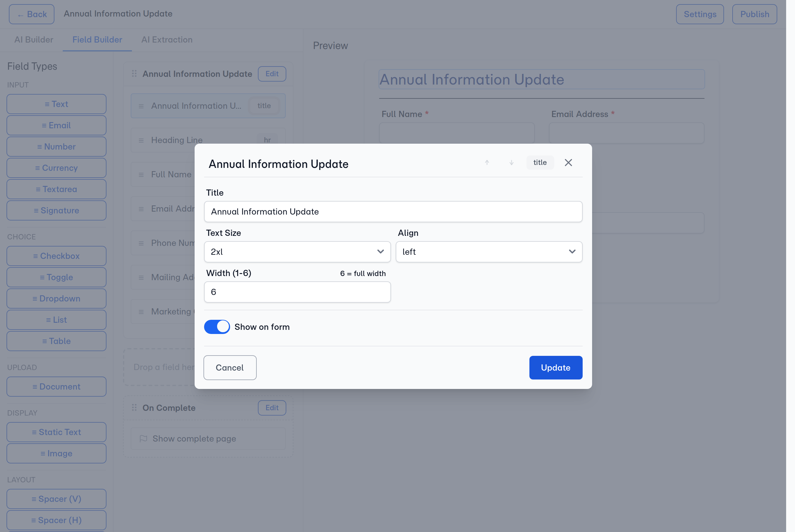Viewport: 795px width, 532px height.
Task: Open the Text Size dropdown
Action: pos(297,252)
